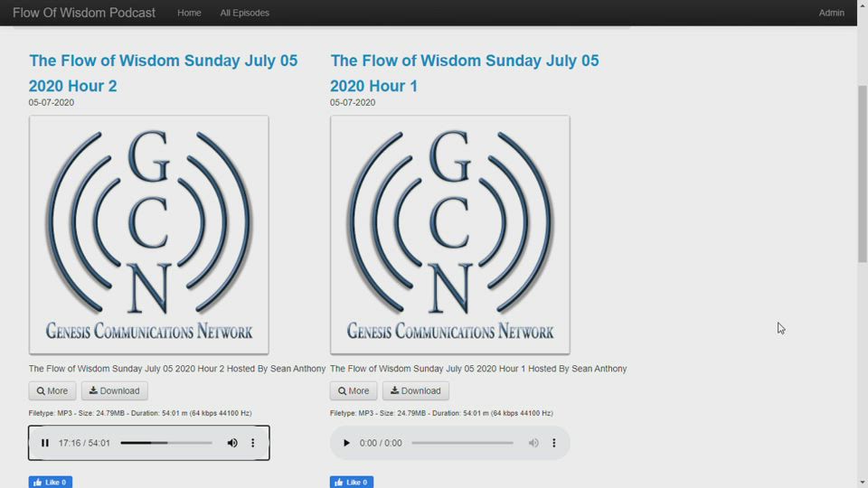Like the Hour 1 episode on Facebook

pos(352,483)
